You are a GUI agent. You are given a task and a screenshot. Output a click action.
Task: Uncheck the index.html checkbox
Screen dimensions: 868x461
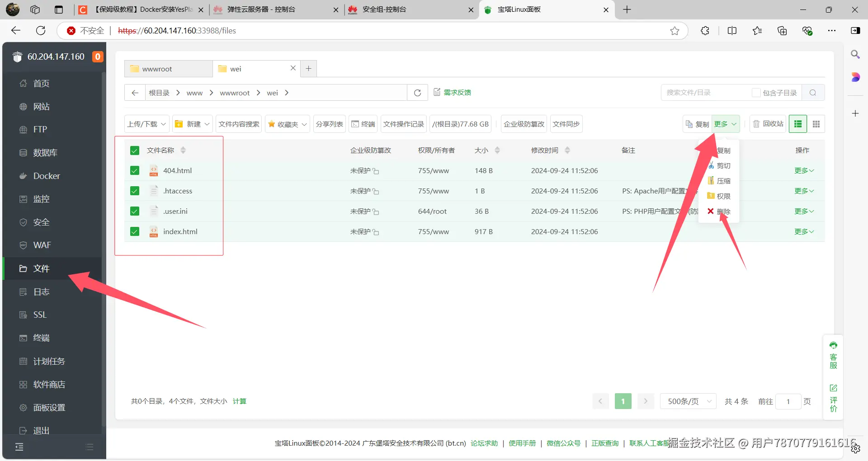pyautogui.click(x=135, y=231)
